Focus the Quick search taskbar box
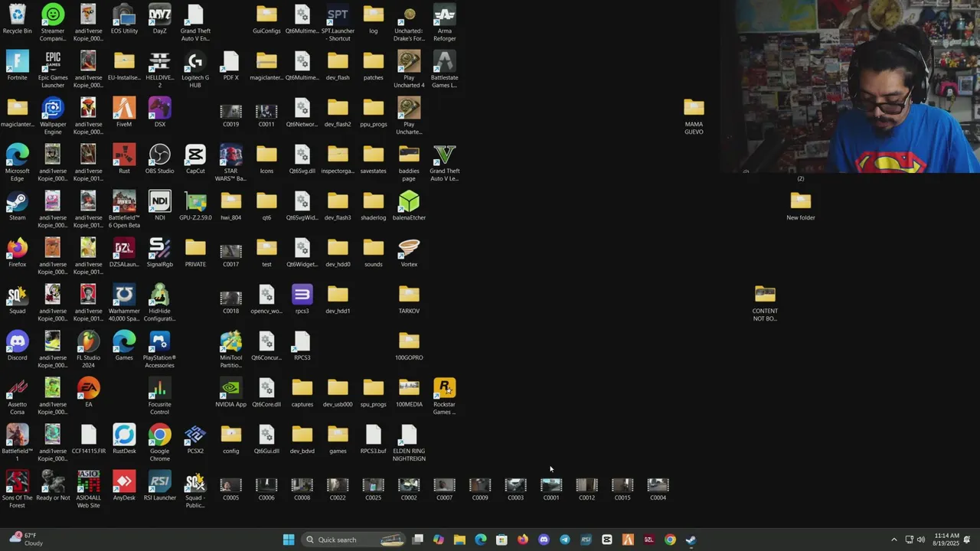 [354, 540]
